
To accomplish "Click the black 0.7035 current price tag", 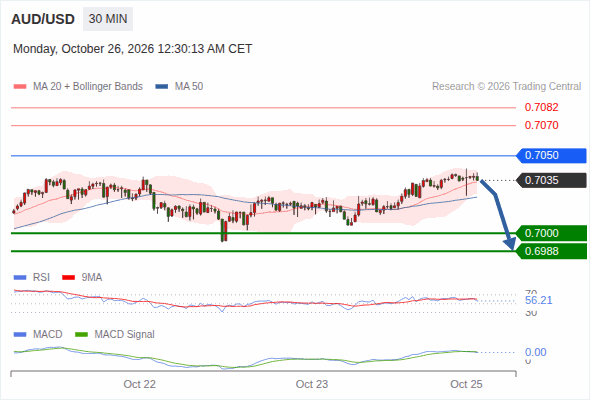I will pos(551,180).
